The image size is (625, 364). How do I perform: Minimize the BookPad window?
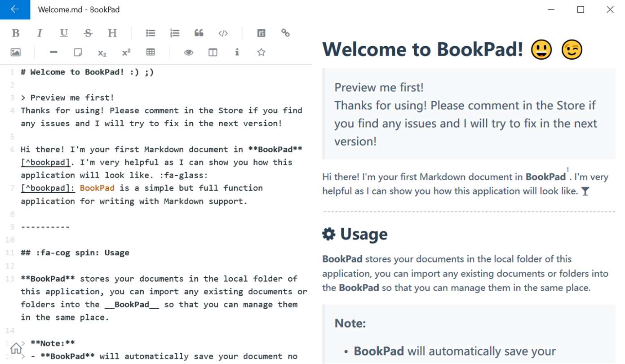[x=551, y=9]
